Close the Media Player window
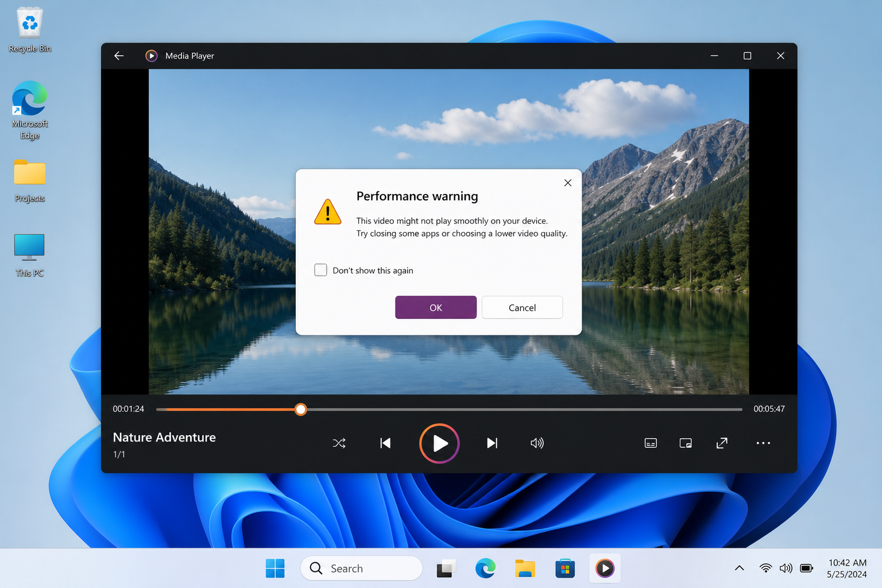Image resolution: width=882 pixels, height=588 pixels. pyautogui.click(x=780, y=56)
